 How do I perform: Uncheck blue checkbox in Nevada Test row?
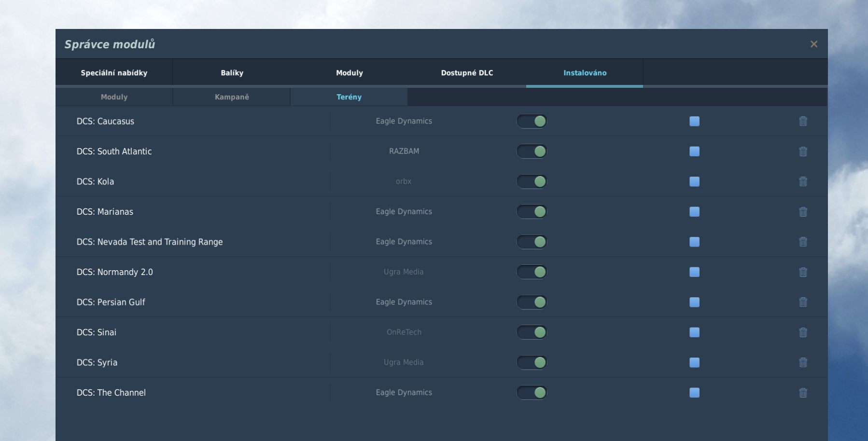[694, 242]
